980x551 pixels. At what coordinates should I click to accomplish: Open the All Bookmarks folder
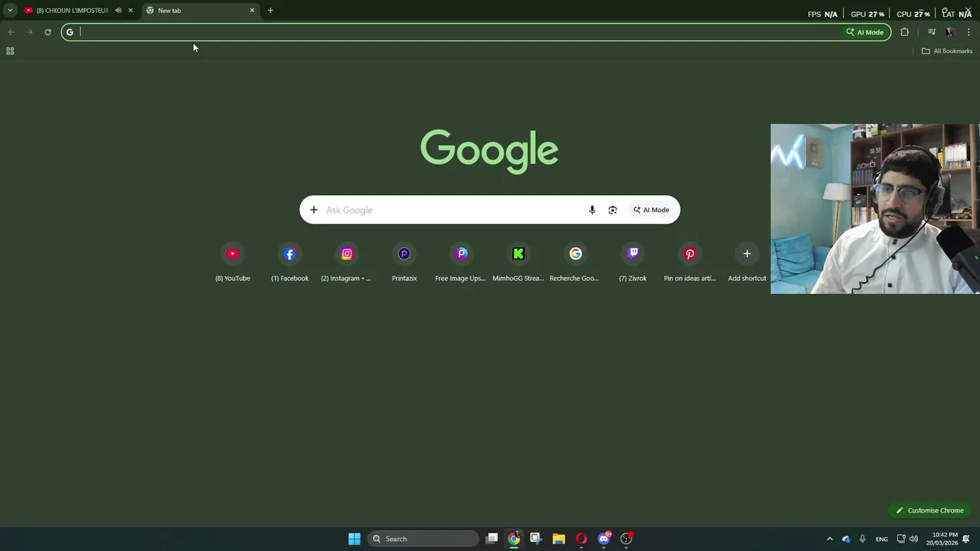(947, 51)
